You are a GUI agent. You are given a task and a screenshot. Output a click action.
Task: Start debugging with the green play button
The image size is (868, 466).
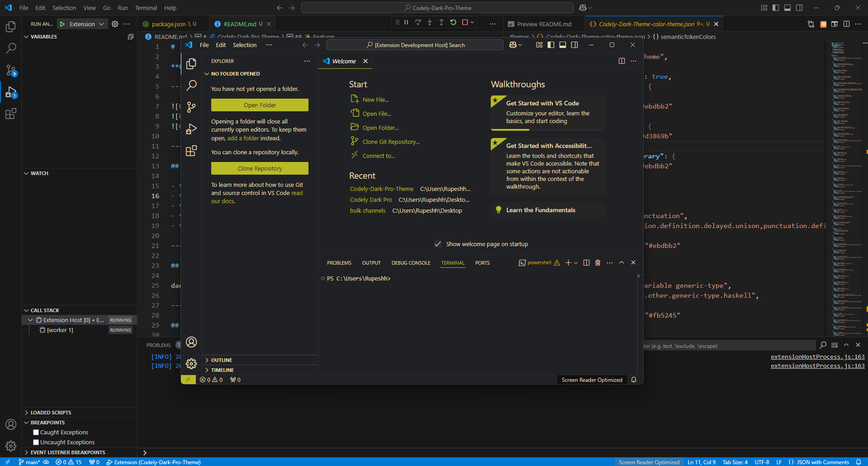(x=62, y=24)
